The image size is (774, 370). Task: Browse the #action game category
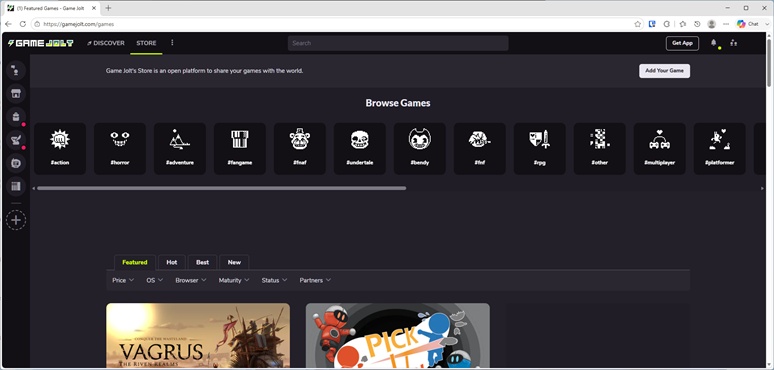click(60, 148)
